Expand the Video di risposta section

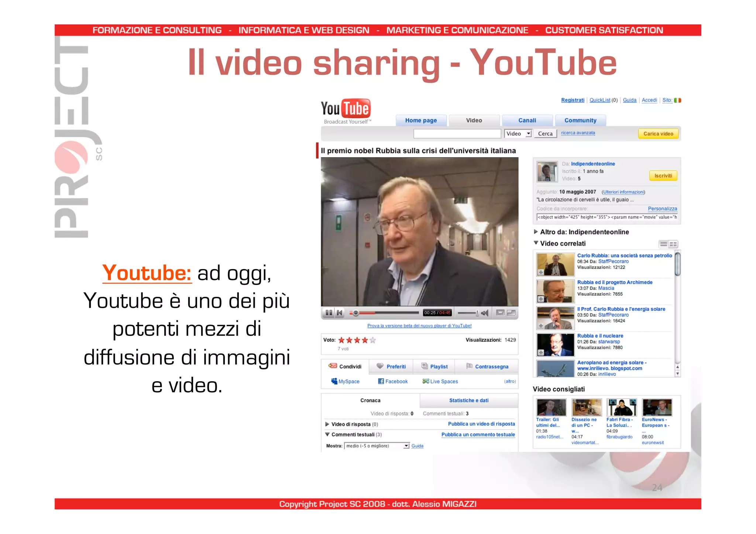click(x=327, y=424)
